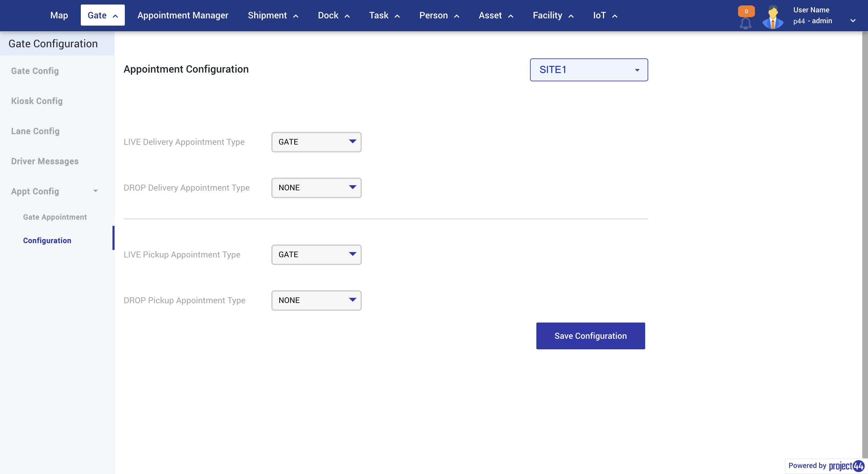Select Gate Appointment in the sidebar
This screenshot has width=868, height=474.
[55, 217]
